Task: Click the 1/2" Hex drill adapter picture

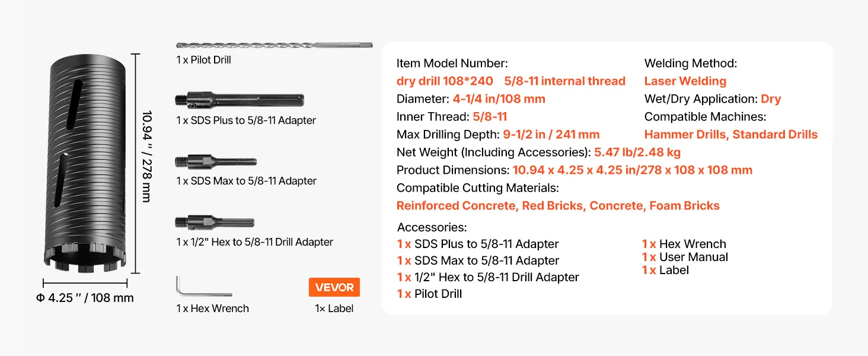Action: tap(215, 223)
